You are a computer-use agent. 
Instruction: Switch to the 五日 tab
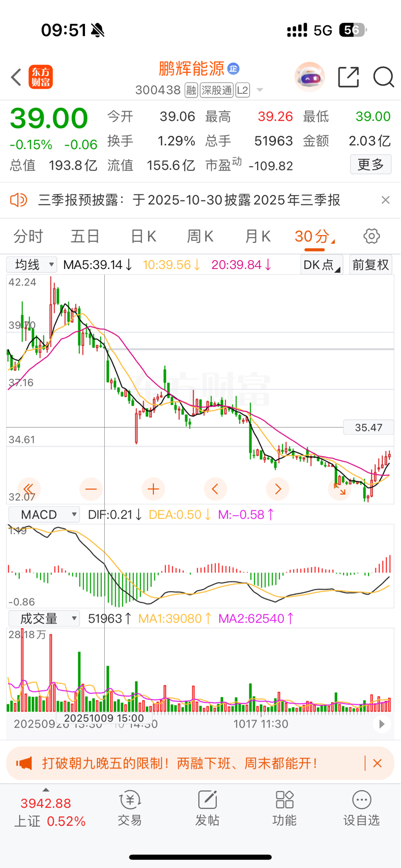85,236
